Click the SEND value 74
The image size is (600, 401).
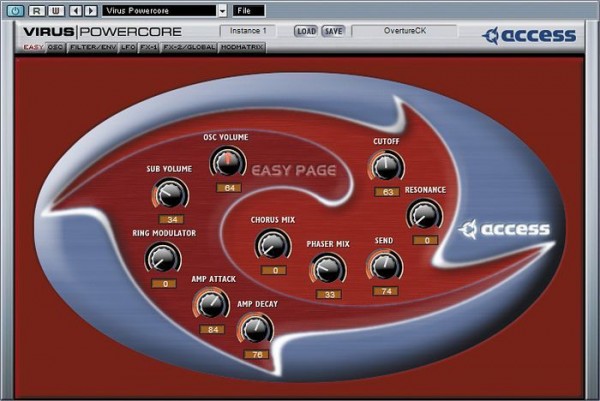(x=386, y=291)
